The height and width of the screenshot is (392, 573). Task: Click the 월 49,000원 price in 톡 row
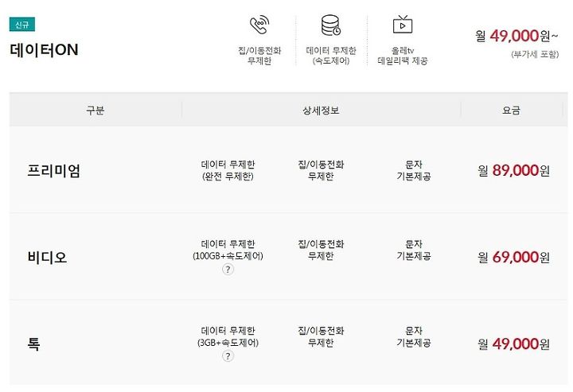513,343
